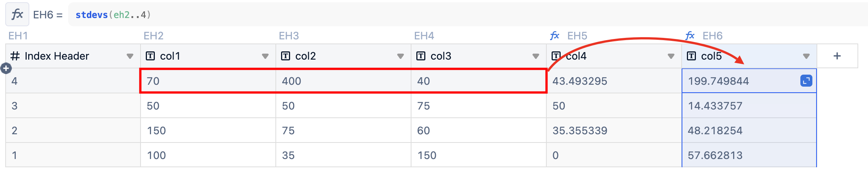
Task: Click the fx formula icon beside EH6
Action: coord(17,15)
